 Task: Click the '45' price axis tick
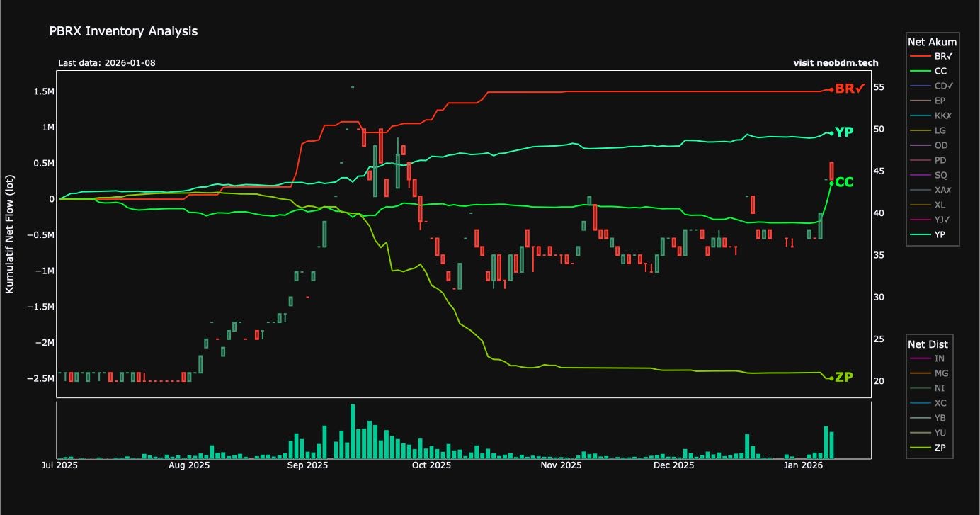879,171
